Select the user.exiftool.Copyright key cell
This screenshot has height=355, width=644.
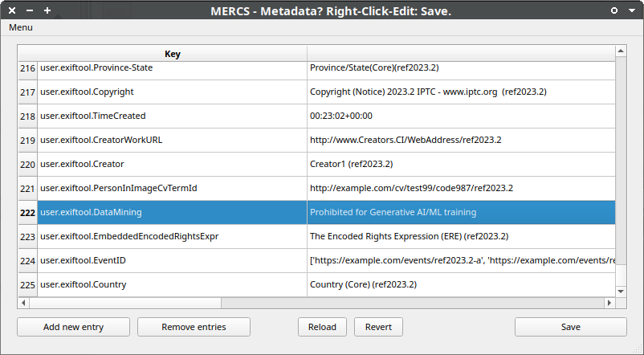click(87, 92)
